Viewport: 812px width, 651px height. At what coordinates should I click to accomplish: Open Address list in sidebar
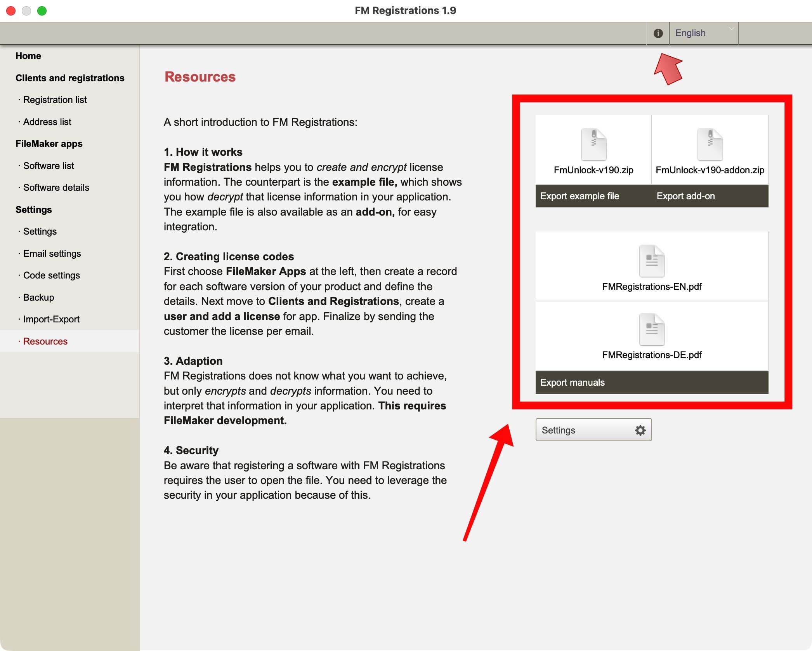(x=47, y=122)
